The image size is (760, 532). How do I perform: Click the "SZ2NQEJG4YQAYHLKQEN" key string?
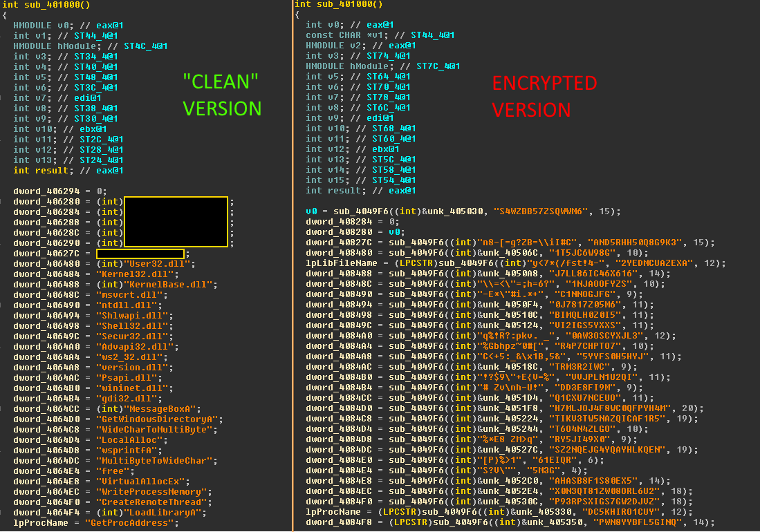pyautogui.click(x=607, y=450)
